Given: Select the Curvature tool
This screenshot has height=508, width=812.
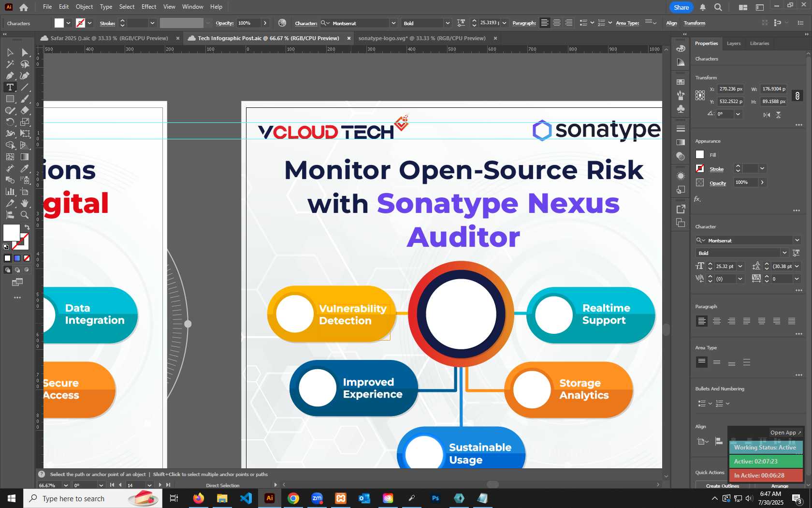Looking at the screenshot, I should pos(25,75).
